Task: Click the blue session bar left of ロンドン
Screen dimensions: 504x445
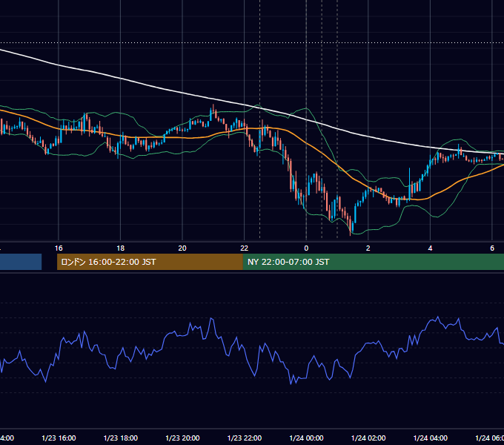Action: (x=21, y=262)
